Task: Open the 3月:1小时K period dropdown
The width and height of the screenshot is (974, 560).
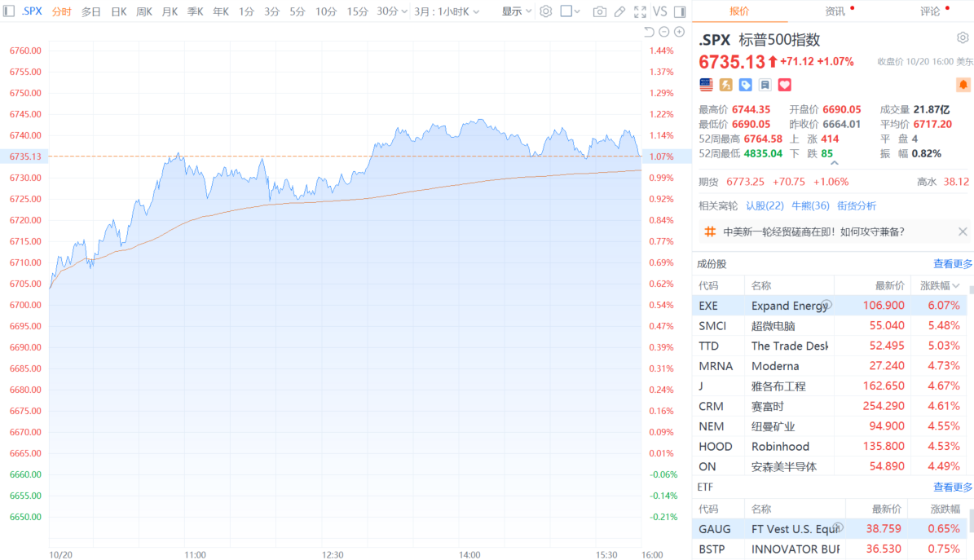Action: tap(447, 11)
